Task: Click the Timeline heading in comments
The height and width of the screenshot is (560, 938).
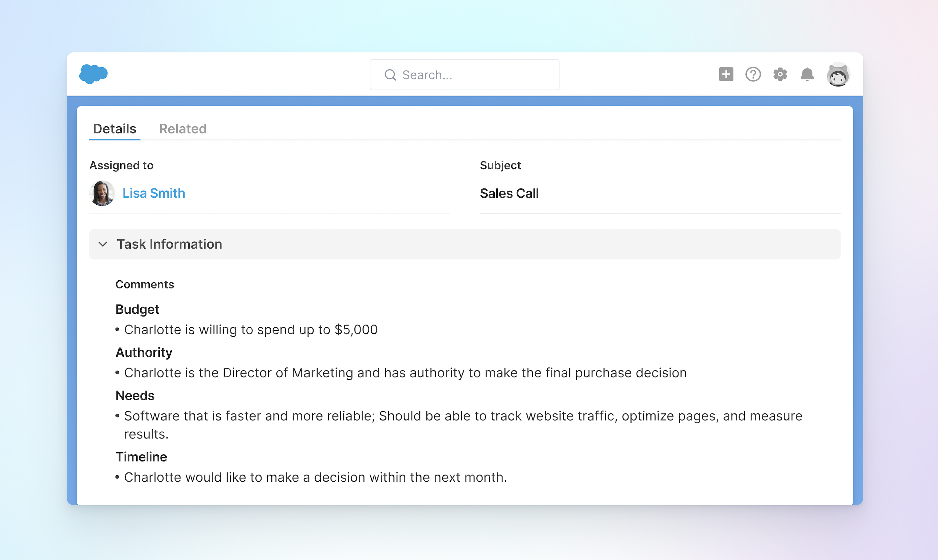Action: pyautogui.click(x=141, y=457)
